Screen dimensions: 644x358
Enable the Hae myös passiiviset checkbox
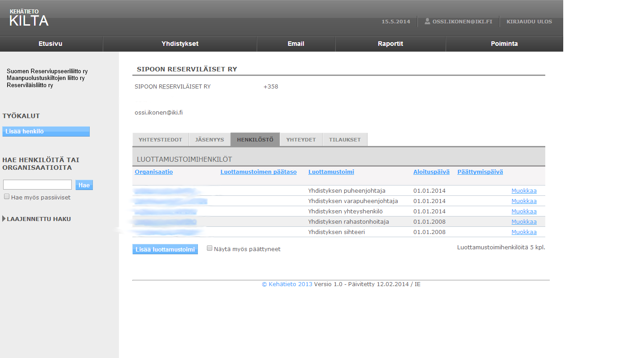7,196
